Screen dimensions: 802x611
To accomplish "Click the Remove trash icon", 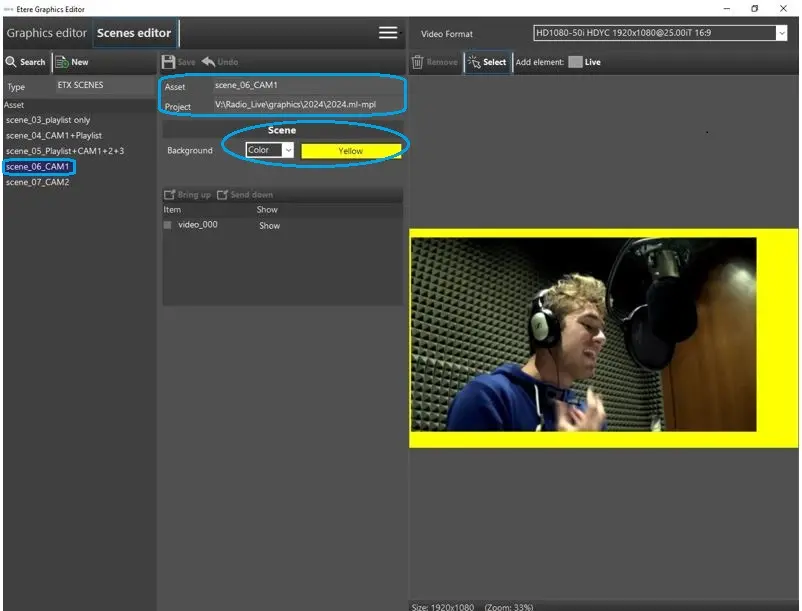I will [x=419, y=62].
